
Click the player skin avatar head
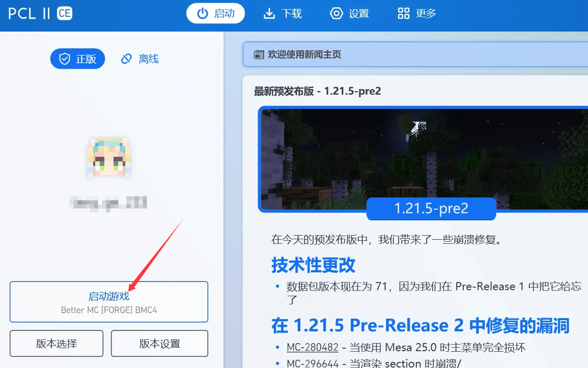pyautogui.click(x=109, y=157)
